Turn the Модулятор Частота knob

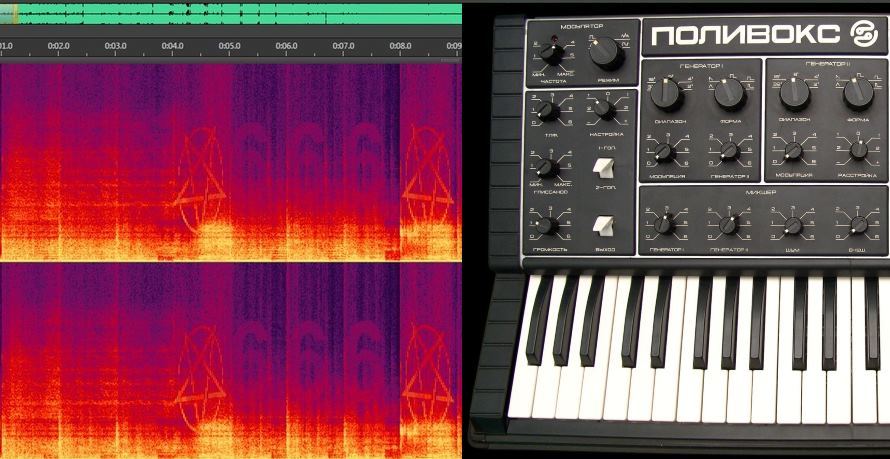551,54
